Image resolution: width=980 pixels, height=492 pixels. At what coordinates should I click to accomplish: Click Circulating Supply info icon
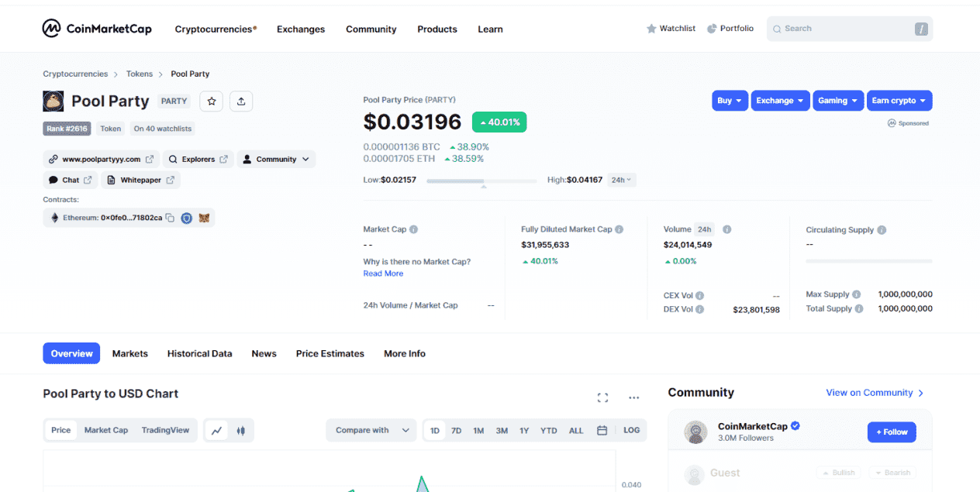[x=882, y=230]
